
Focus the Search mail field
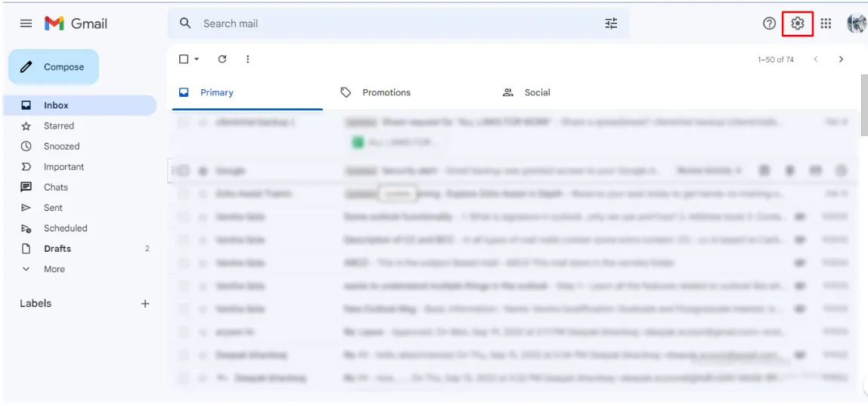(x=398, y=23)
